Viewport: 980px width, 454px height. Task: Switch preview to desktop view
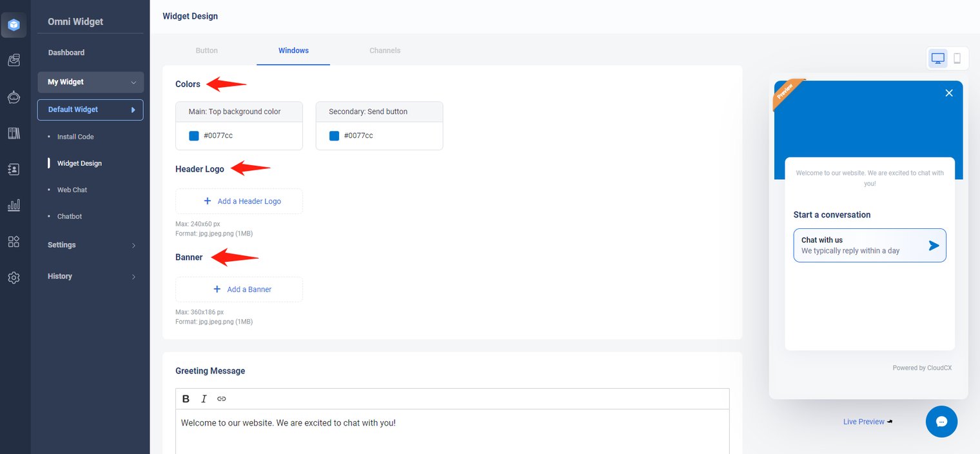coord(937,58)
